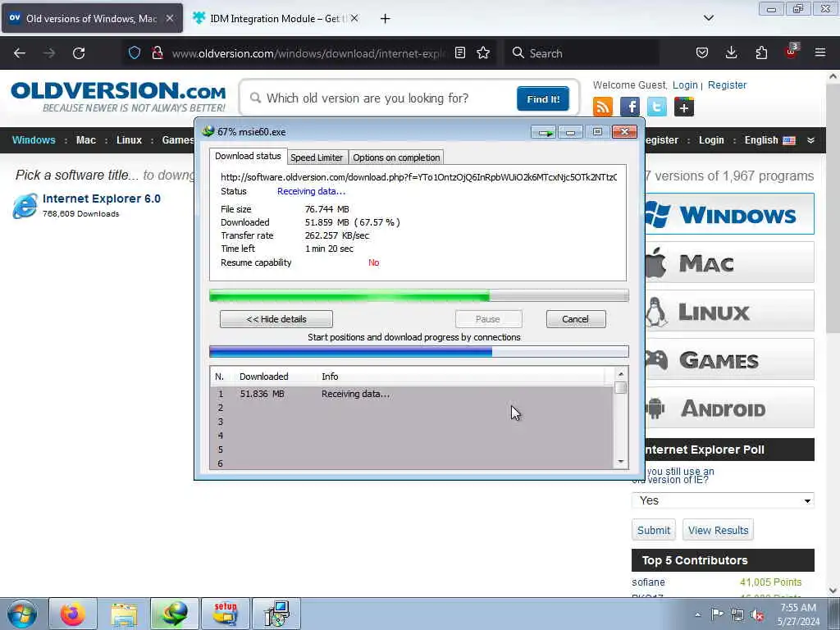Click the connections list scroll up arrow

pyautogui.click(x=621, y=374)
